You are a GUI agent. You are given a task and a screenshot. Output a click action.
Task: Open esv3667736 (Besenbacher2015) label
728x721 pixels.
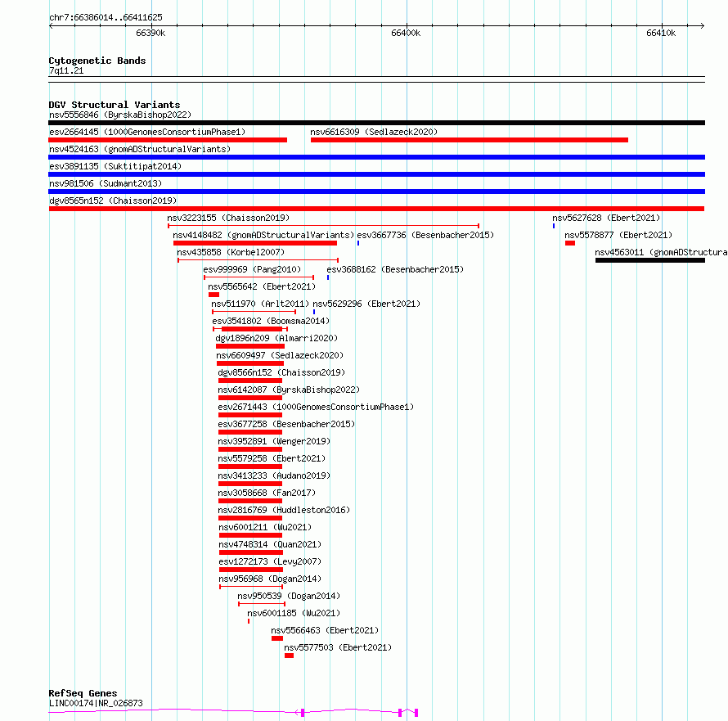click(x=425, y=235)
